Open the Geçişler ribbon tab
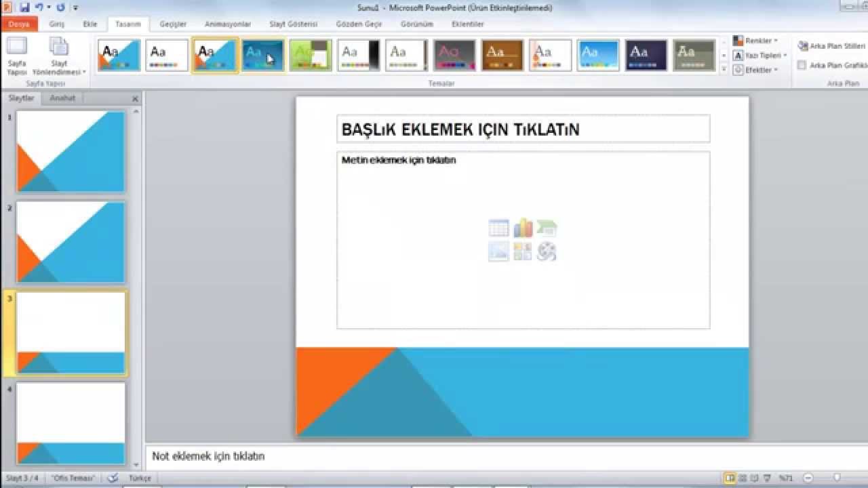This screenshot has width=868, height=488. pos(173,24)
